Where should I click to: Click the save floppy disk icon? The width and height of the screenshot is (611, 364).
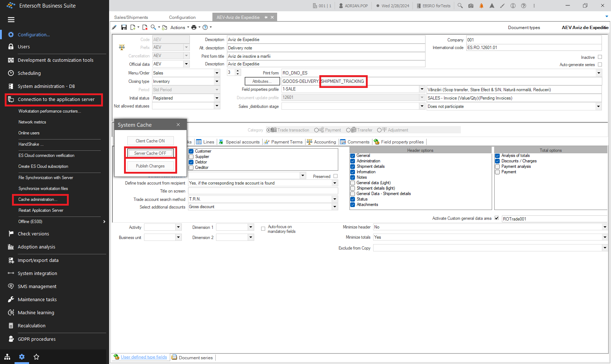pos(124,28)
